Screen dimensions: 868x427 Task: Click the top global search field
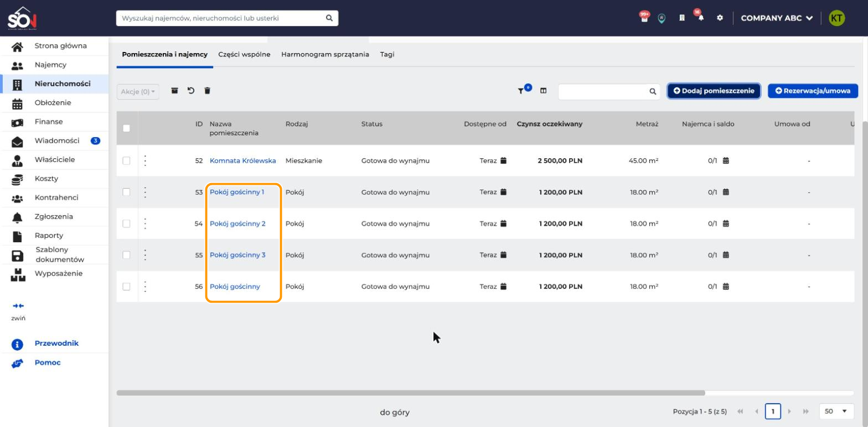point(227,18)
